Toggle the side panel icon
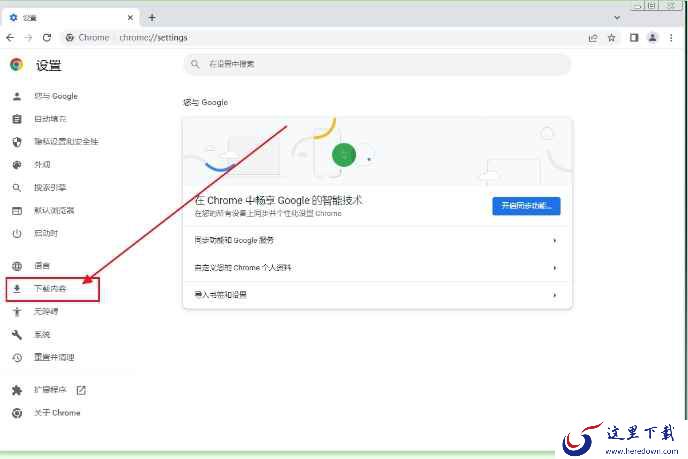This screenshot has height=459, width=688. pos(634,38)
